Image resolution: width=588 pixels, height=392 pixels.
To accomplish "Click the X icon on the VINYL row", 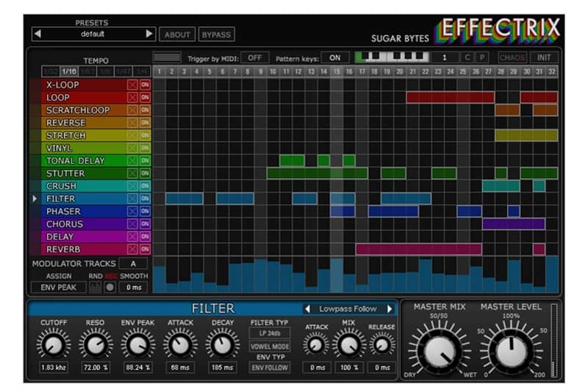I will [132, 148].
